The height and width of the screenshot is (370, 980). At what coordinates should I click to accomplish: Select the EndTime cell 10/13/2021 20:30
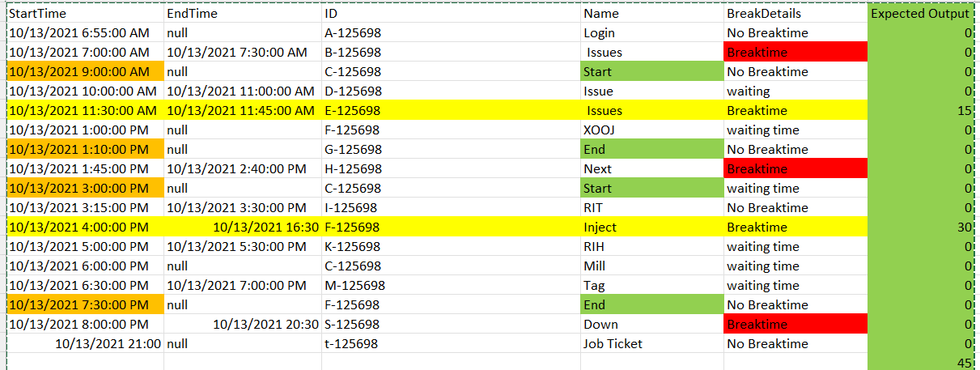tap(243, 325)
